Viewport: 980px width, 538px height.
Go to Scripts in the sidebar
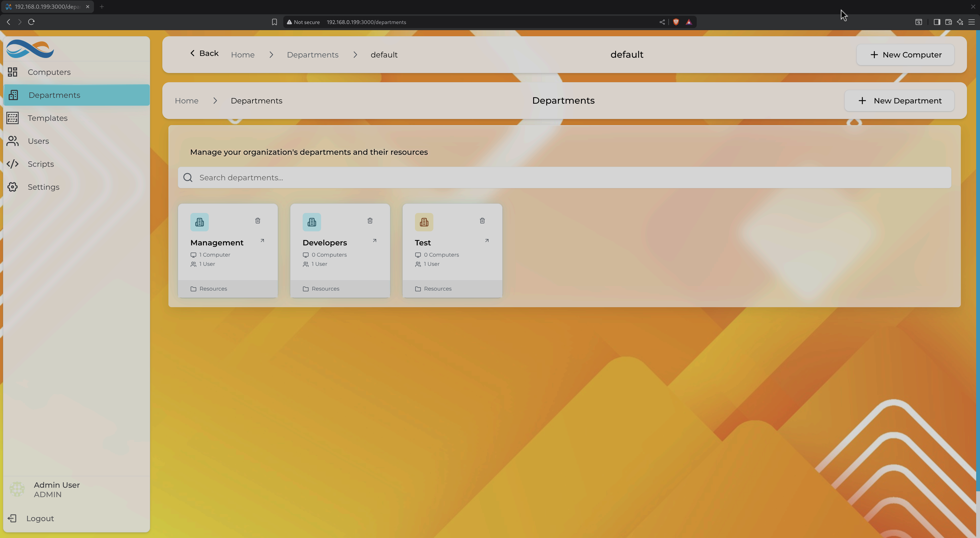(x=41, y=164)
